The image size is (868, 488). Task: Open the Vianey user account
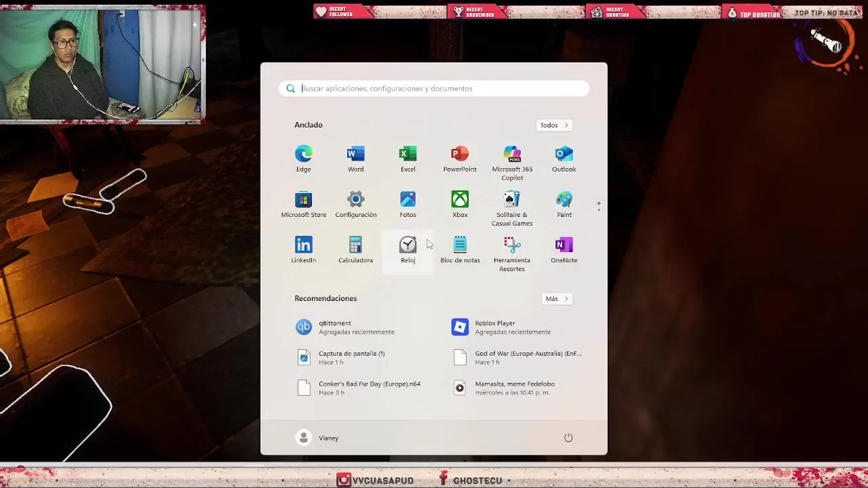pyautogui.click(x=317, y=438)
